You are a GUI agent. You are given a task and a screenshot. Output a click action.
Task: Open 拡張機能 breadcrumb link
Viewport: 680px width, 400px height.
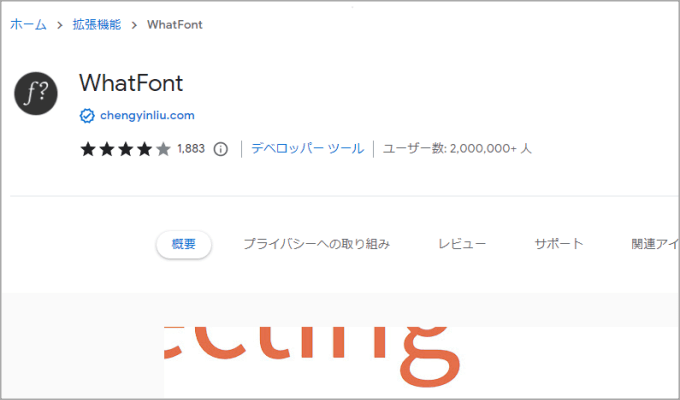97,25
